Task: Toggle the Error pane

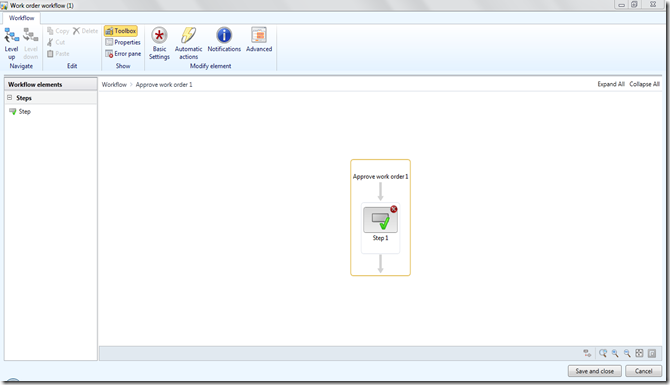Action: pos(123,53)
